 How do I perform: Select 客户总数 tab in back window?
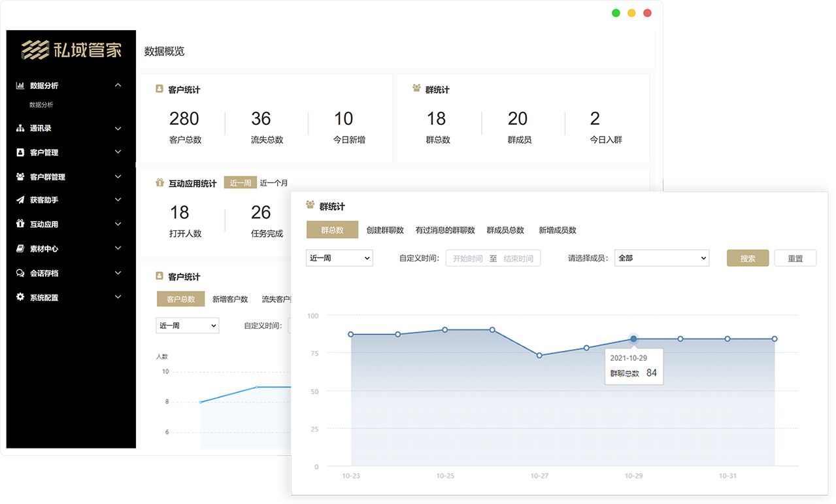click(x=180, y=299)
